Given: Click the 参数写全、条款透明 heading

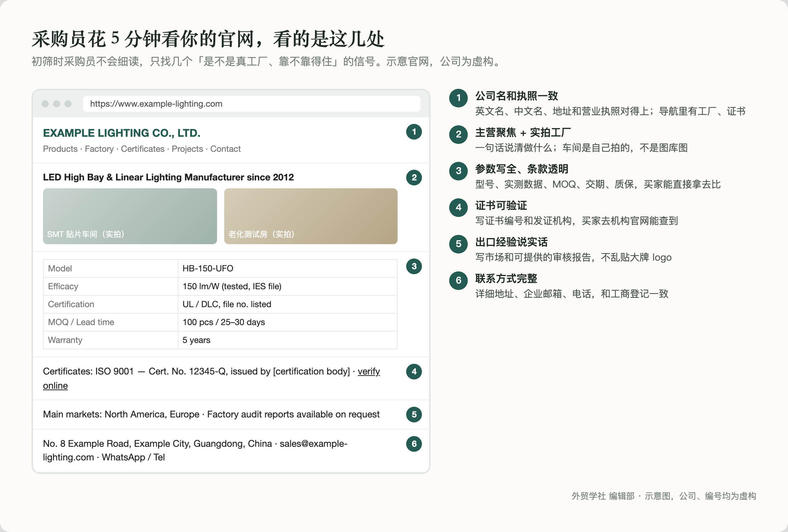Looking at the screenshot, I should pyautogui.click(x=522, y=169).
